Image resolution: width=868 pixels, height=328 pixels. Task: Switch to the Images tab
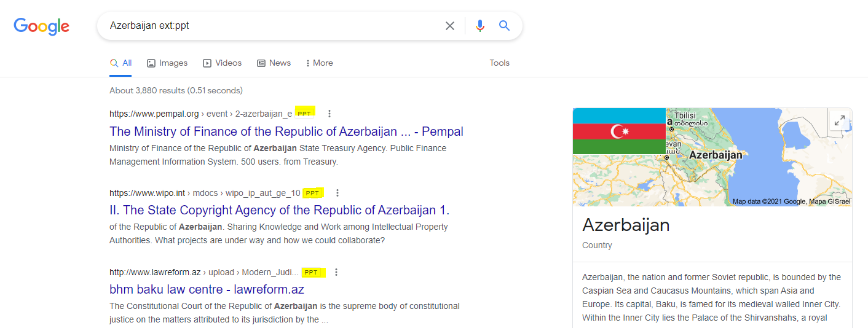click(167, 63)
